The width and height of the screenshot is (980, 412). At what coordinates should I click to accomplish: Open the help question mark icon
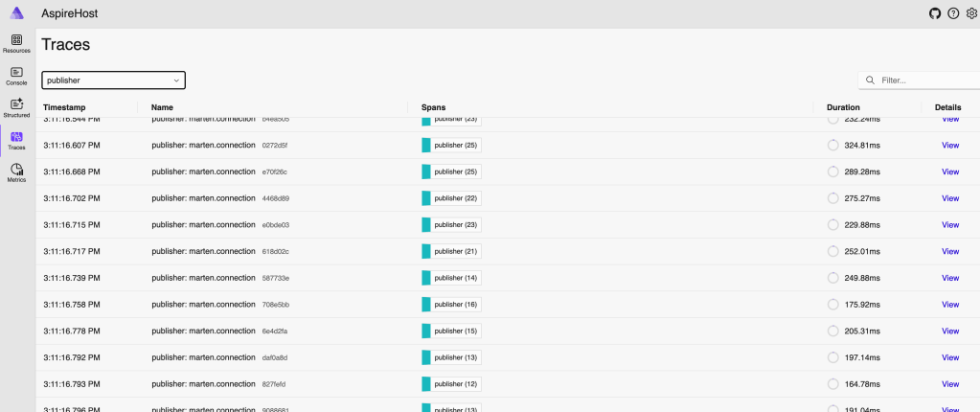(953, 13)
